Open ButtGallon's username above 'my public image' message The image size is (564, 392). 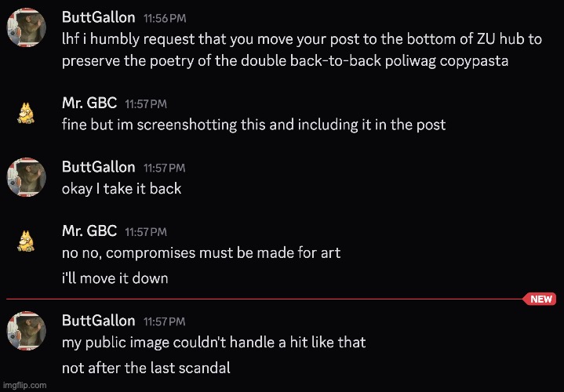pyautogui.click(x=98, y=320)
